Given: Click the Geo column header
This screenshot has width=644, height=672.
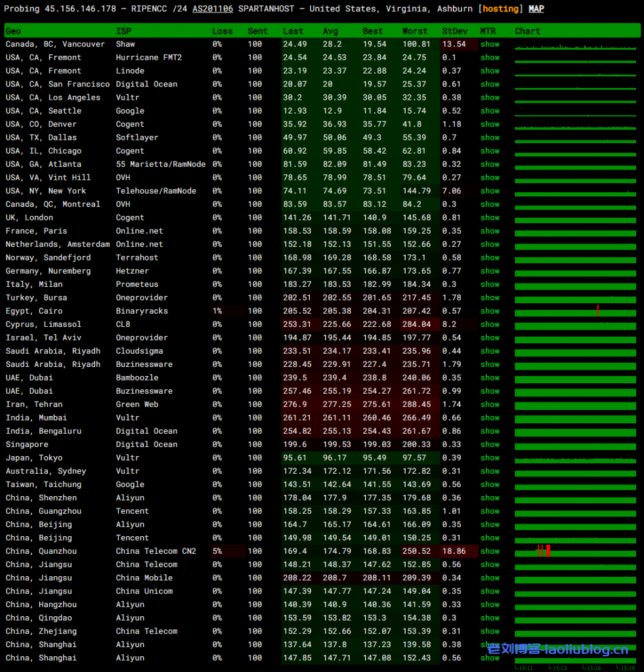Looking at the screenshot, I should click(13, 31).
